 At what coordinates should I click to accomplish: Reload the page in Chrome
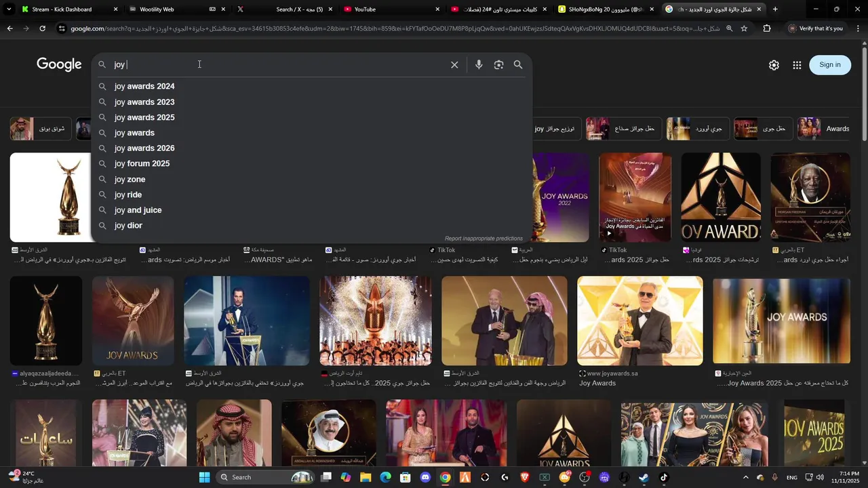pos(42,28)
